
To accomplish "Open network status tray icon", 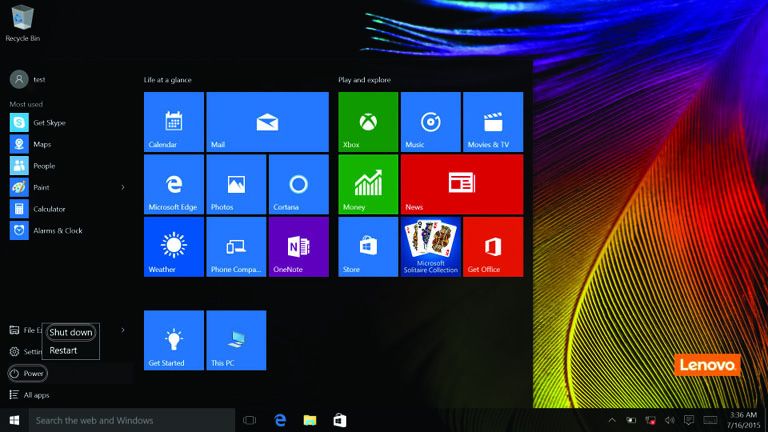I will coord(650,420).
